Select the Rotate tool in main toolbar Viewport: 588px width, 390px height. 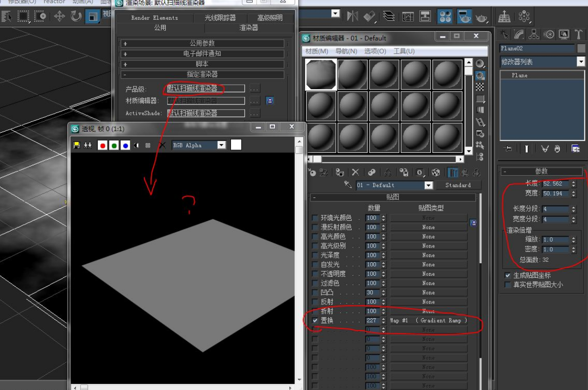[x=76, y=16]
